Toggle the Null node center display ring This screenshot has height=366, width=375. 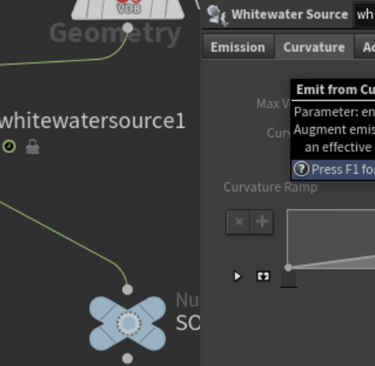(128, 323)
